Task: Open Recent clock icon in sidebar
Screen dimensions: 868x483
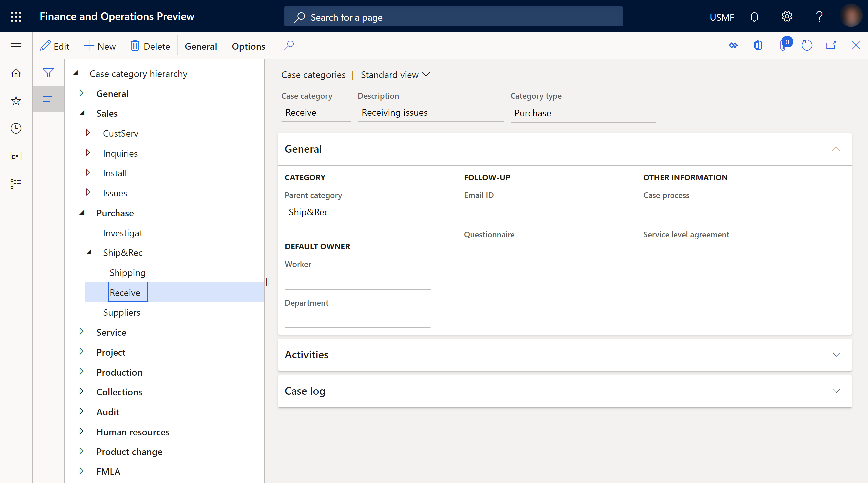Action: point(16,128)
